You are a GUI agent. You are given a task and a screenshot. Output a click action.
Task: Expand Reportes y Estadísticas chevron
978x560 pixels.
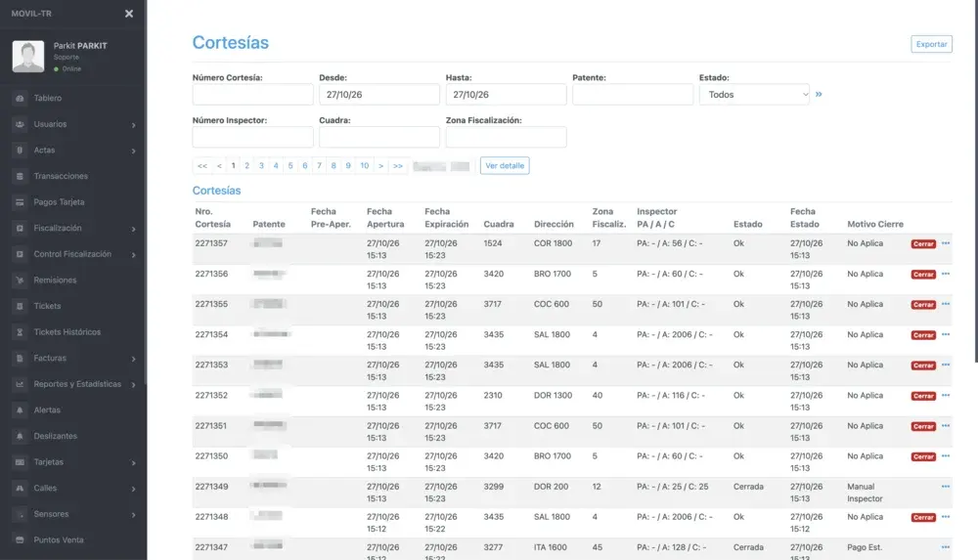tap(133, 385)
